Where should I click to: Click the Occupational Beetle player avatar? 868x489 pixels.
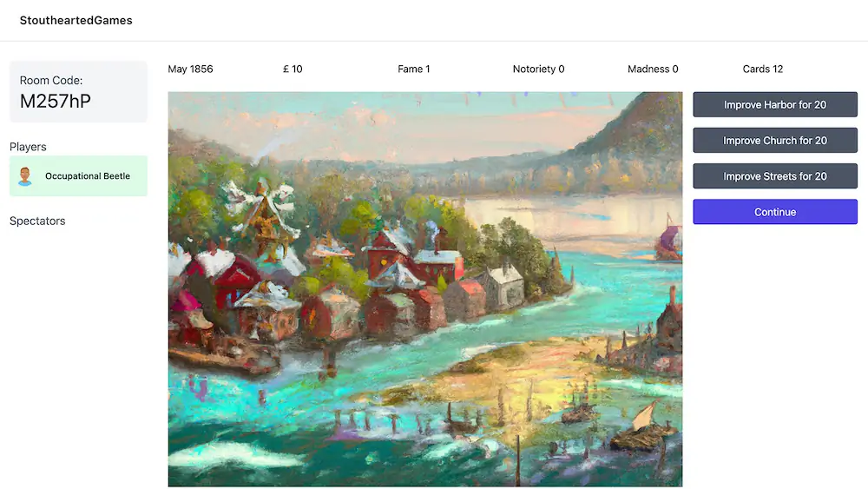click(25, 176)
